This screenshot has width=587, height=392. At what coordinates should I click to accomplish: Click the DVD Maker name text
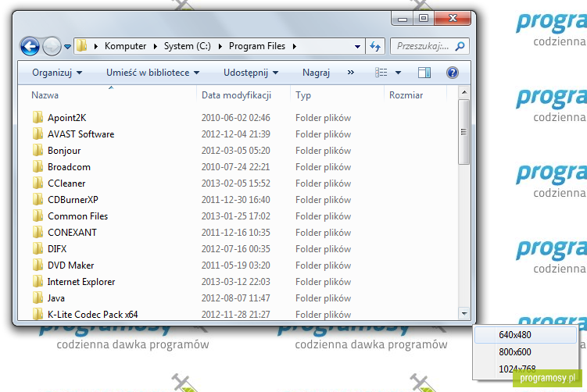coord(71,265)
